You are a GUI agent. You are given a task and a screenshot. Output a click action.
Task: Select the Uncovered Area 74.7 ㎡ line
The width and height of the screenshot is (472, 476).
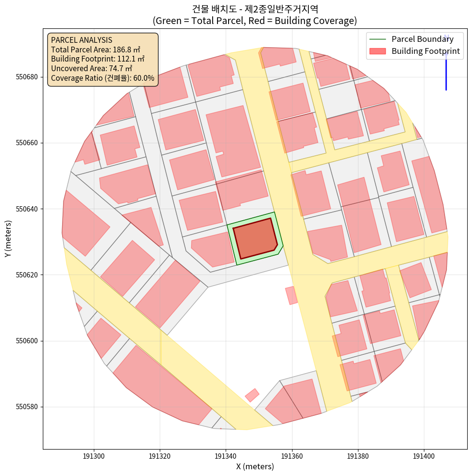(91, 68)
